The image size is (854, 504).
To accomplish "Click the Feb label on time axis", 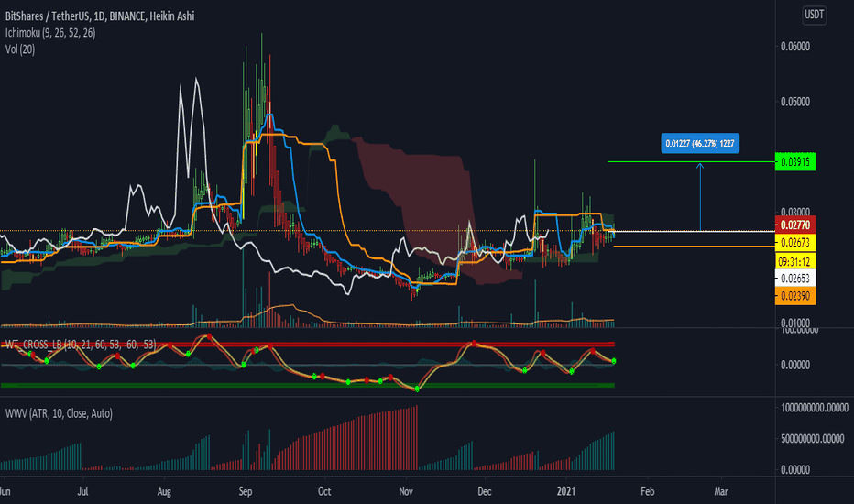I will click(647, 491).
